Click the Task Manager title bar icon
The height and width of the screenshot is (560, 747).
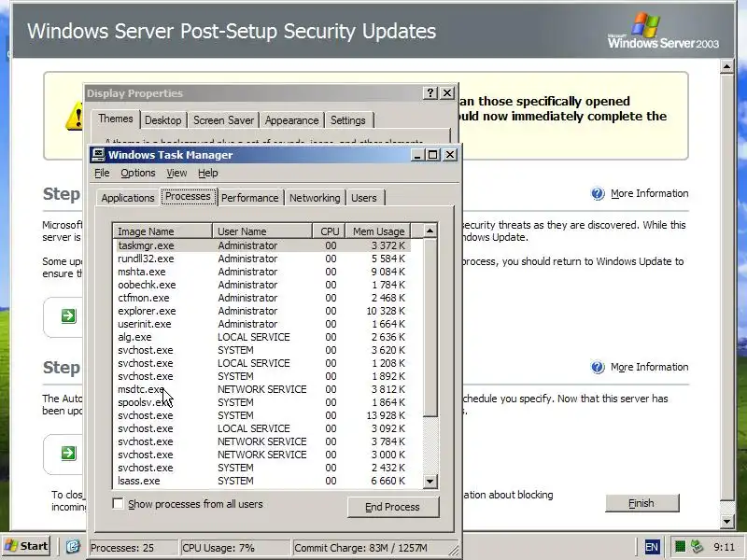coord(98,154)
